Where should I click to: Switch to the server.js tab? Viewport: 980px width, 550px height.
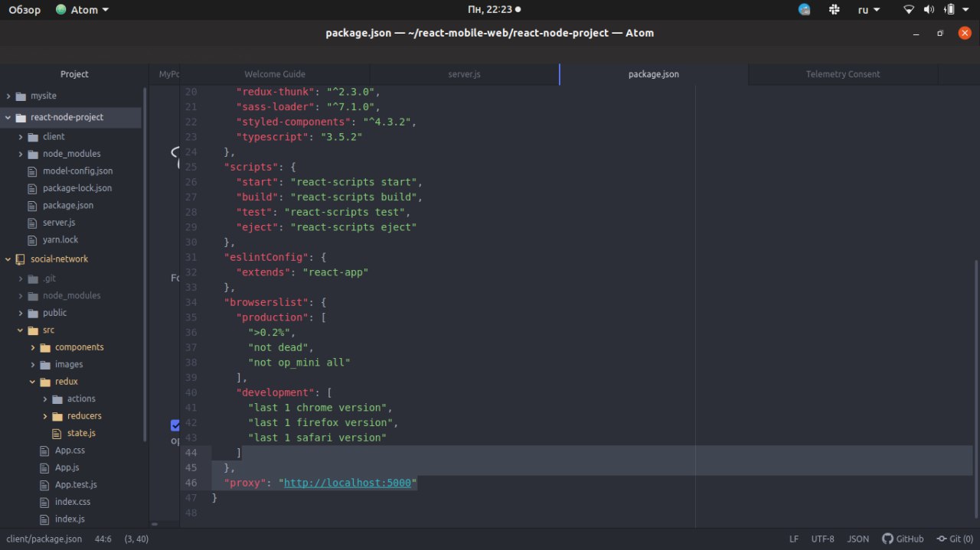point(464,74)
